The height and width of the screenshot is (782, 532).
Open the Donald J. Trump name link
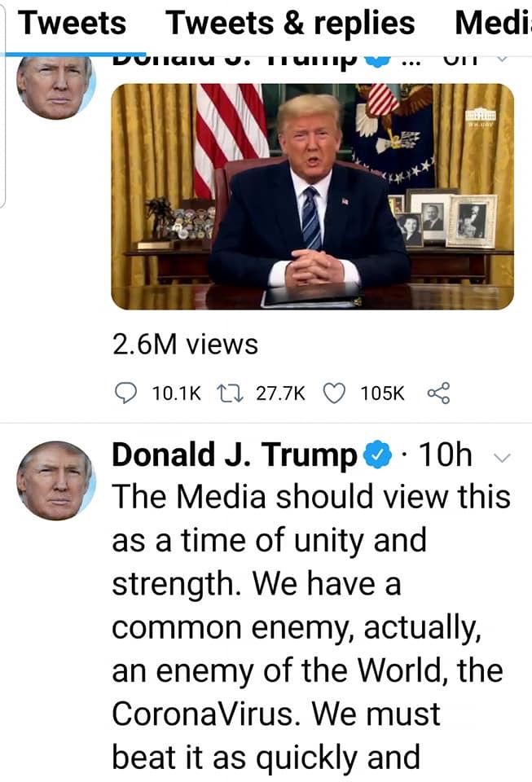click(235, 455)
